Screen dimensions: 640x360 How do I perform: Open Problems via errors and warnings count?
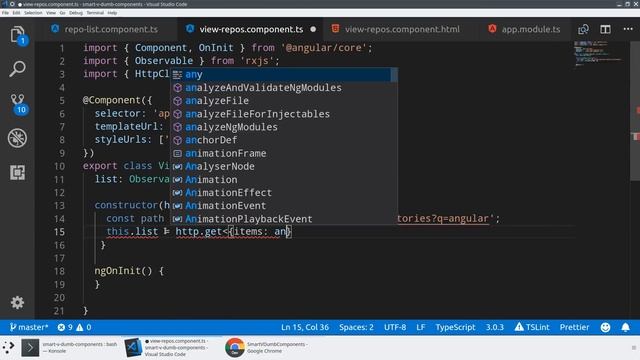tap(75, 327)
